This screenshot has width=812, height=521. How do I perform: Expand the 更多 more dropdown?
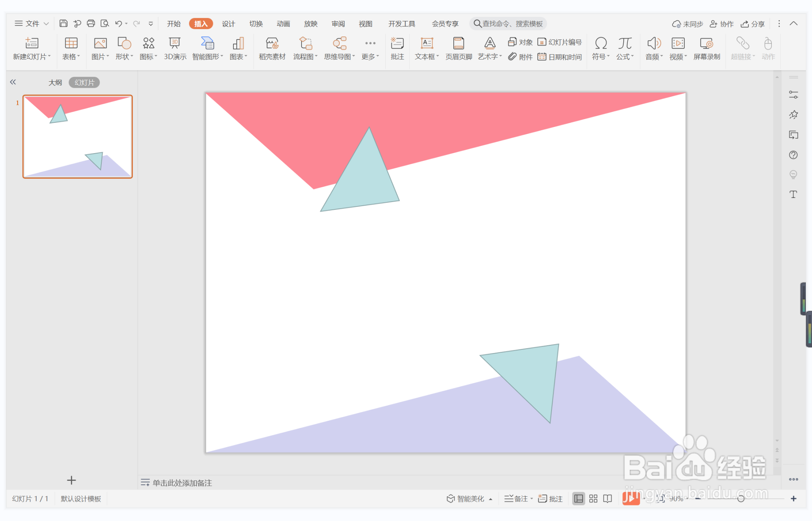pyautogui.click(x=370, y=48)
